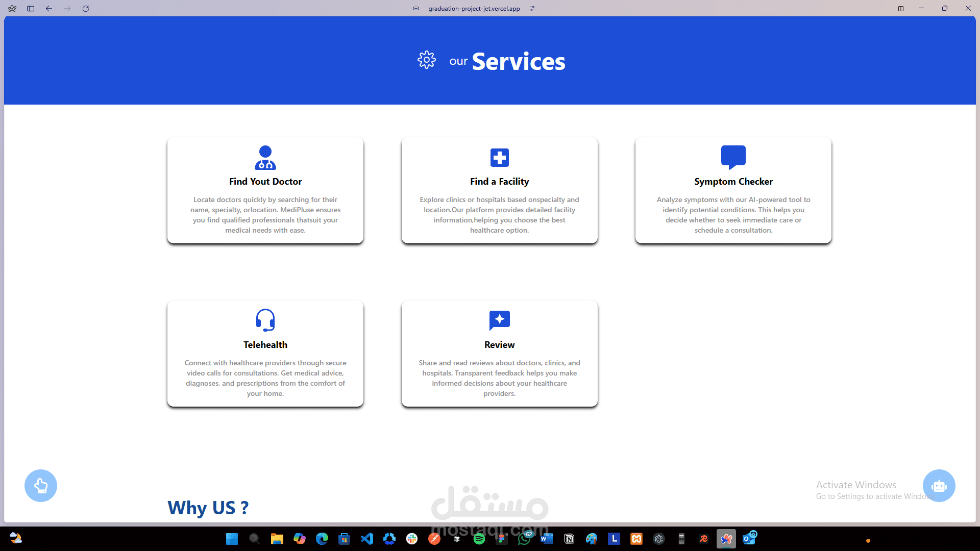Open File Explorer from the taskbar
The height and width of the screenshot is (551, 980).
click(277, 539)
